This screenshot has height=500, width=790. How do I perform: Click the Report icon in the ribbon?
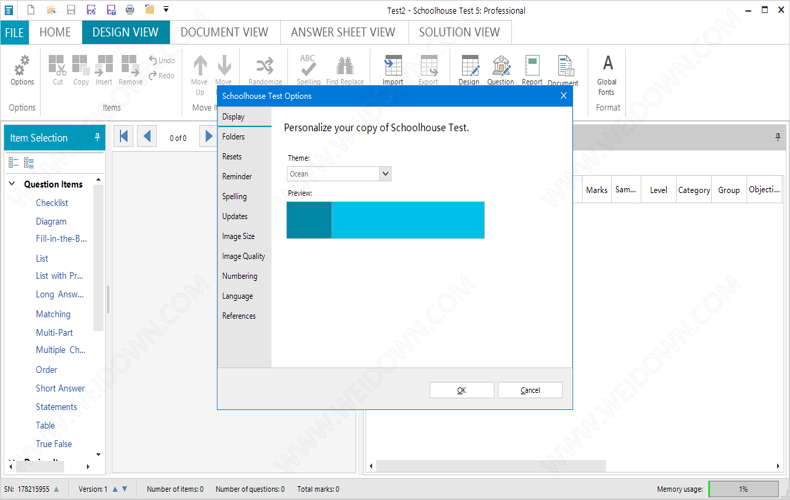[532, 68]
